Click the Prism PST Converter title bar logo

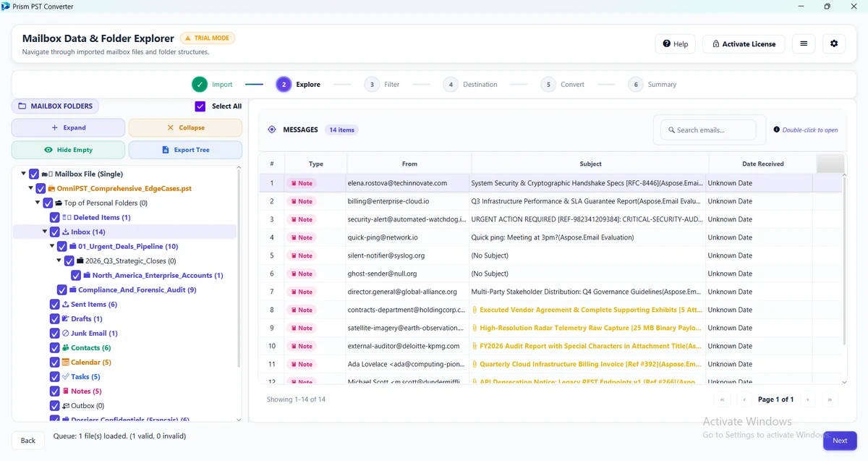pos(6,7)
